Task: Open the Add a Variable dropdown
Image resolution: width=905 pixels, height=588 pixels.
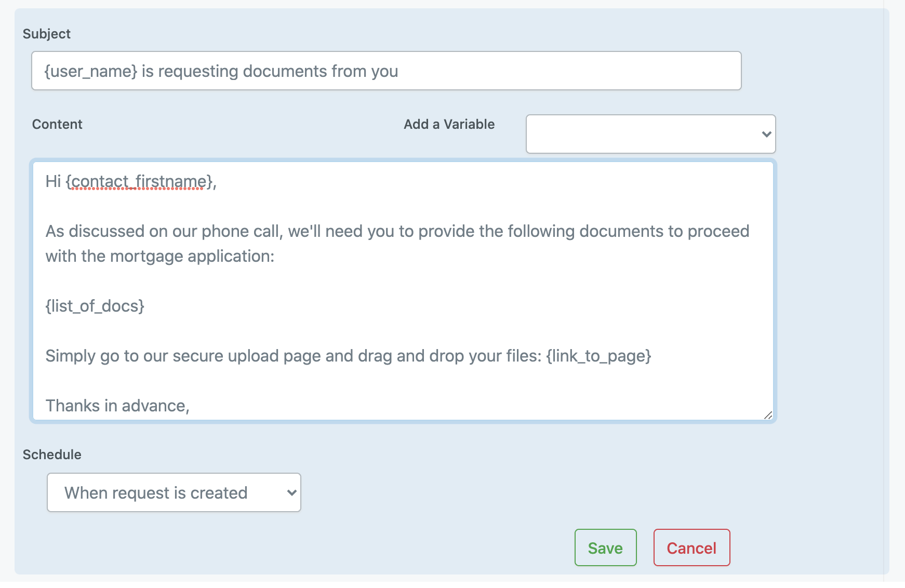Action: [x=650, y=134]
